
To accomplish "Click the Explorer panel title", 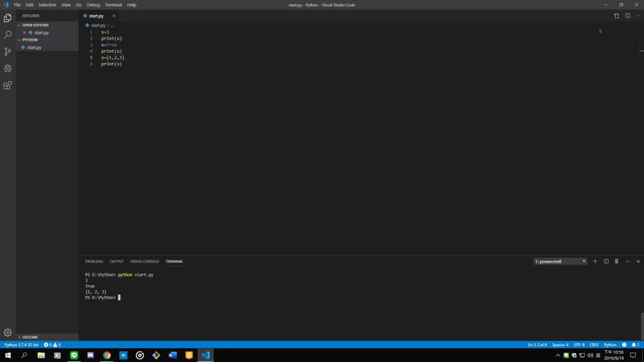I will (x=31, y=16).
